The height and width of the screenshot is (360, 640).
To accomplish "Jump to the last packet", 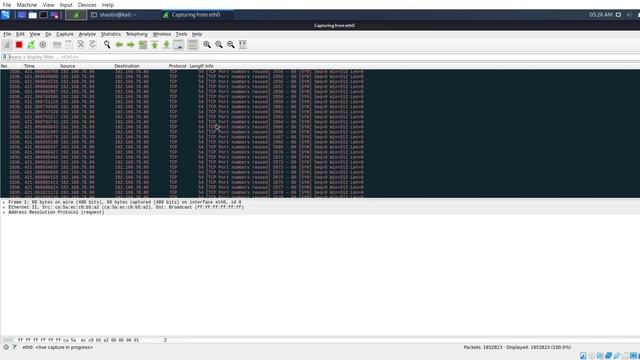I will coord(166,45).
